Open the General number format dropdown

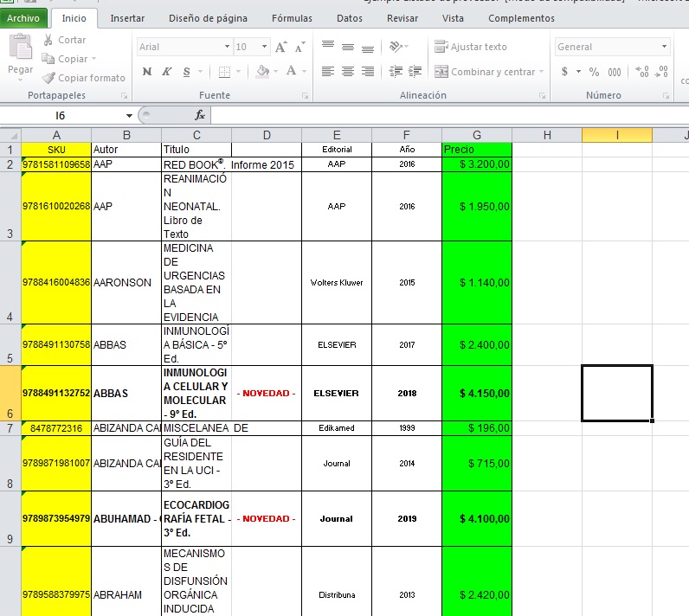tap(664, 47)
